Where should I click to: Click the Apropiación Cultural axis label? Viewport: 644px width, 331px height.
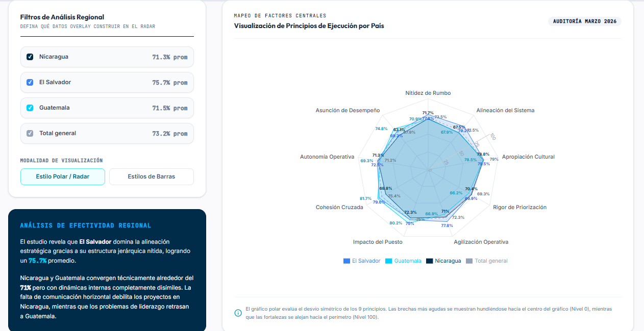click(x=528, y=157)
